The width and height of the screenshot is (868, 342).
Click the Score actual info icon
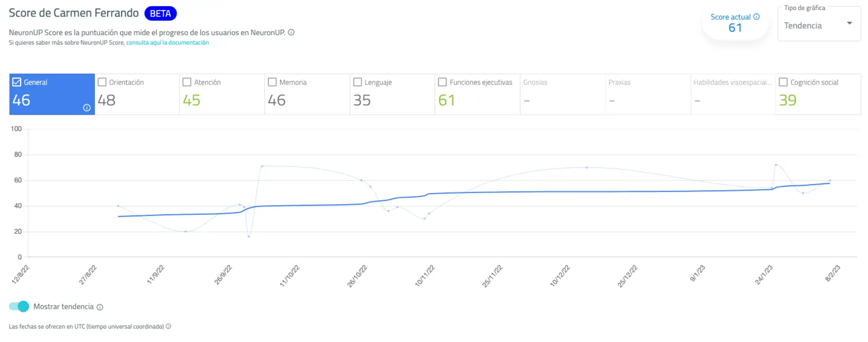pos(755,17)
